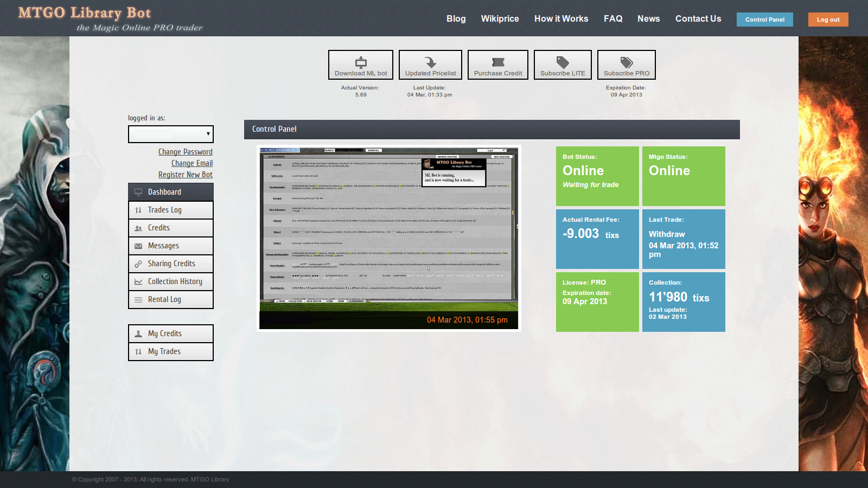This screenshot has height=488, width=868.
Task: Click the Messages envelope icon
Action: (x=138, y=246)
